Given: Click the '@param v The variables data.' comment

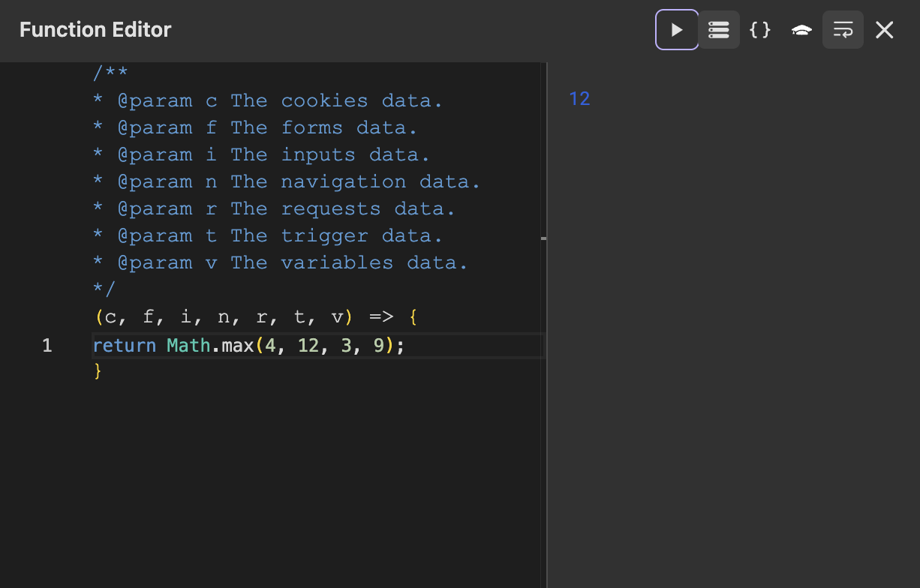Looking at the screenshot, I should tap(281, 263).
